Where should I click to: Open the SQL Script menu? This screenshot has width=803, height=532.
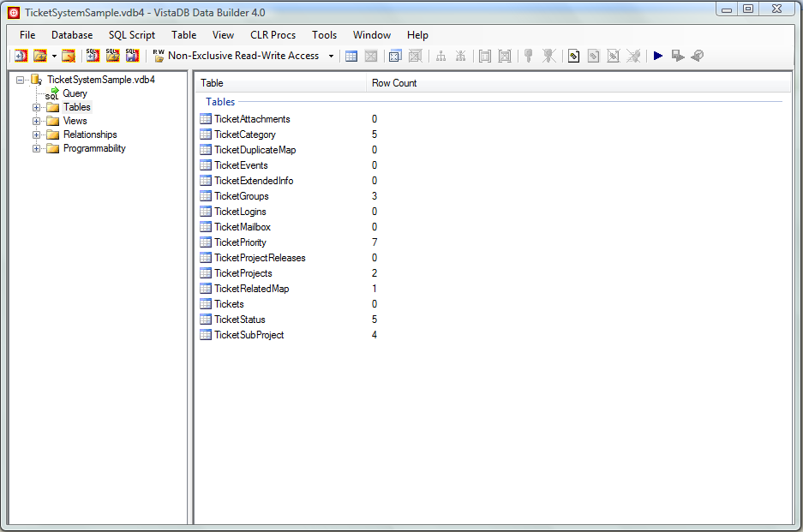[x=132, y=35]
